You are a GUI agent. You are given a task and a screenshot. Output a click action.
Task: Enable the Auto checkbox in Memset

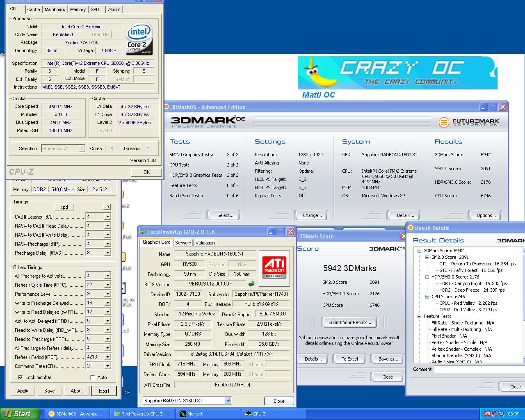93,377
